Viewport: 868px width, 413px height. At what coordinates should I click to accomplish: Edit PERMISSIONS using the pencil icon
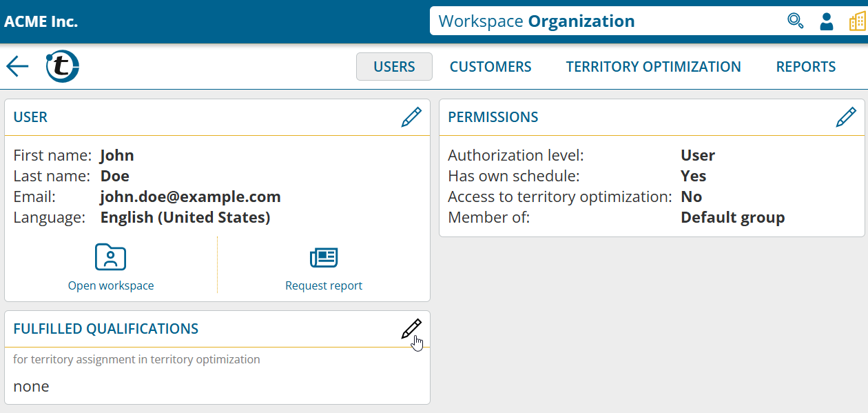[845, 117]
